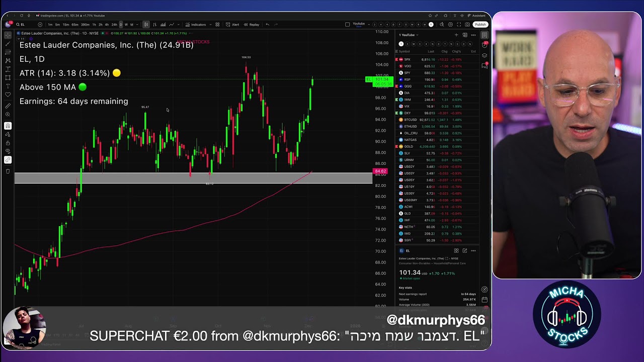Open the alerts clock icon with badge
Screen dimensions: 644x362
(x=485, y=45)
